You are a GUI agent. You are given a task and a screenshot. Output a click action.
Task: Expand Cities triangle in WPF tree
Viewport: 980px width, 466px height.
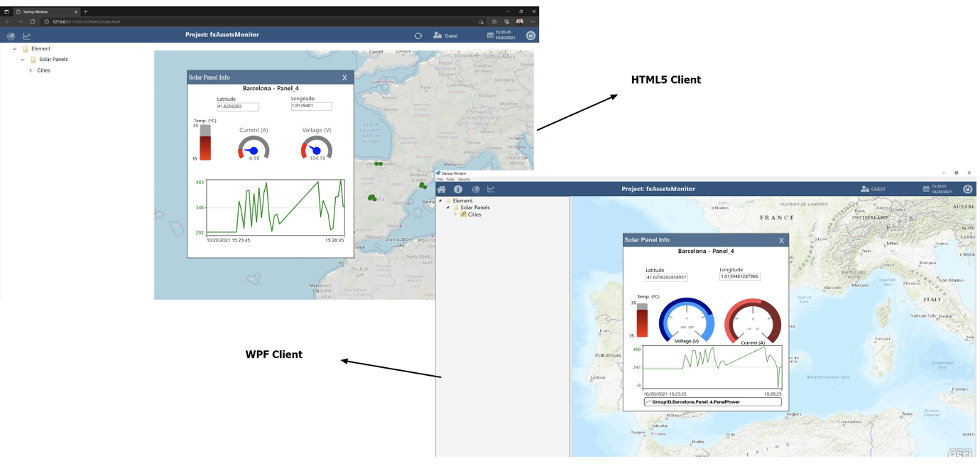click(455, 215)
